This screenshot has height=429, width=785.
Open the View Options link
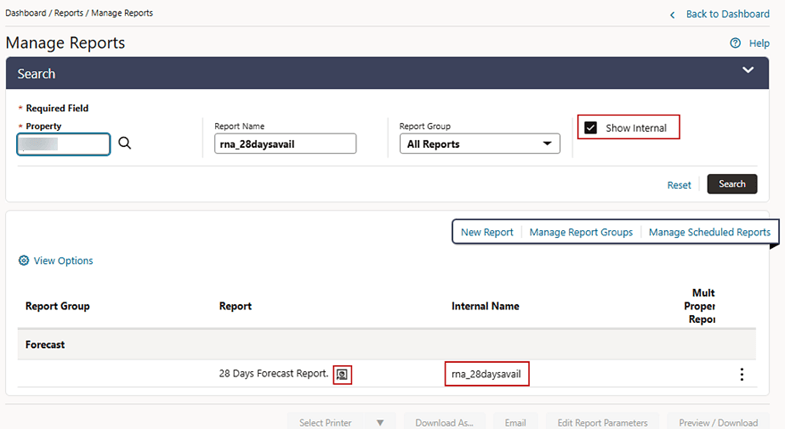pyautogui.click(x=63, y=260)
